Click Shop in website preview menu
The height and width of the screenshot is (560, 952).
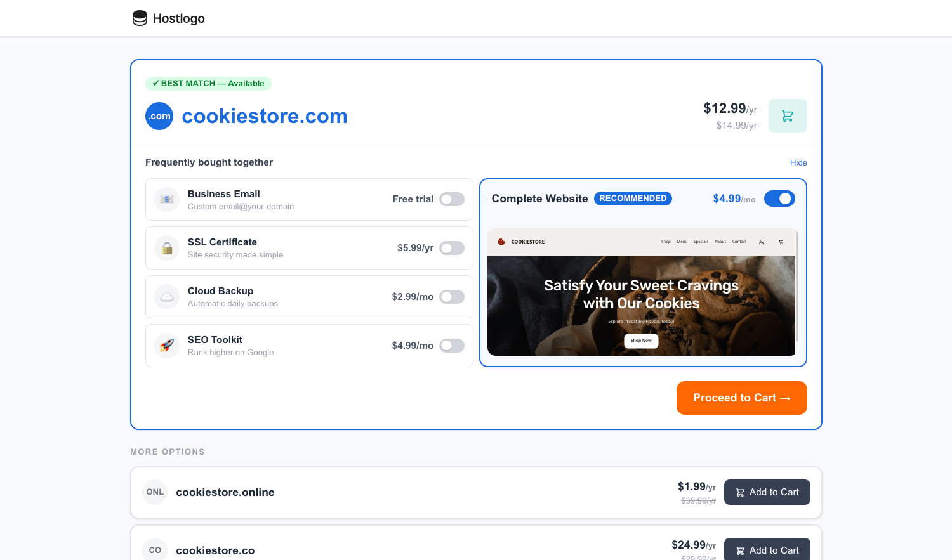(x=666, y=242)
